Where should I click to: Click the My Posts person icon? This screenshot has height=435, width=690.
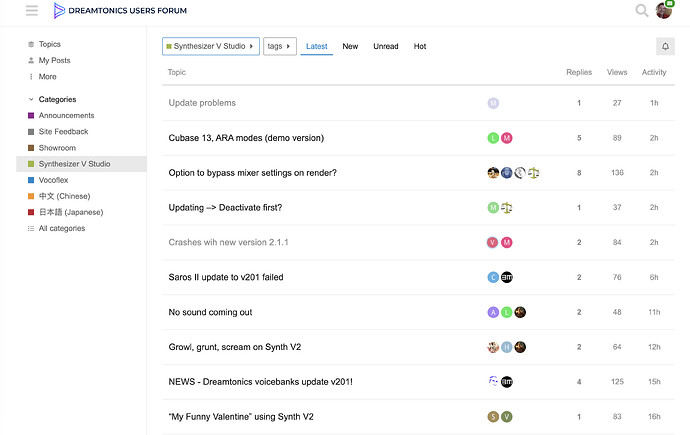(x=31, y=60)
